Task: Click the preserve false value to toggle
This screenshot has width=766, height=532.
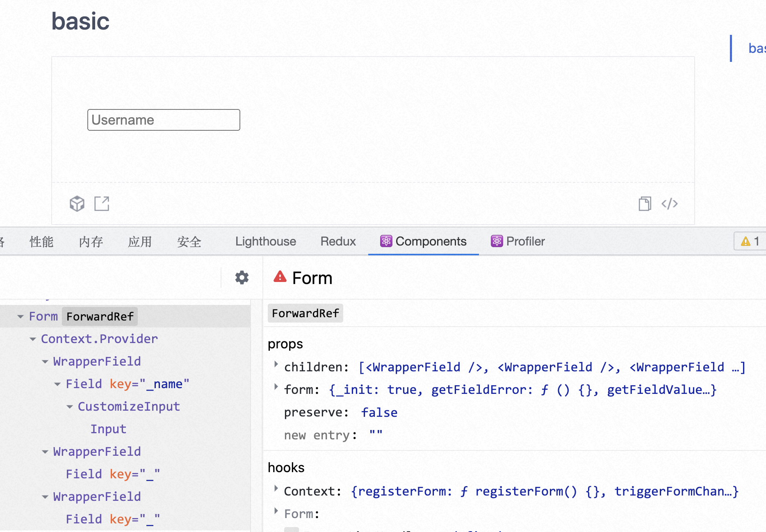Action: pos(379,412)
